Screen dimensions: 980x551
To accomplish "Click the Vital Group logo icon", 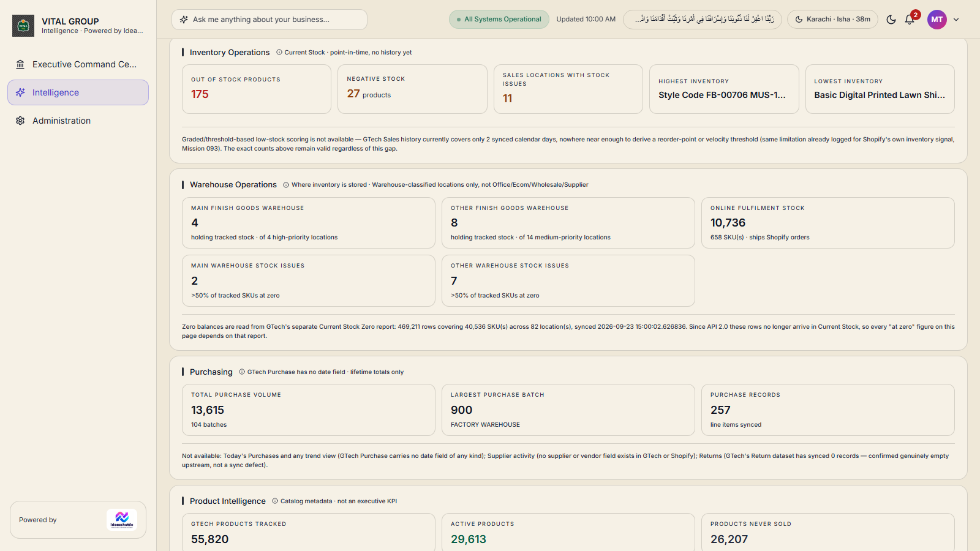I will pyautogui.click(x=23, y=26).
